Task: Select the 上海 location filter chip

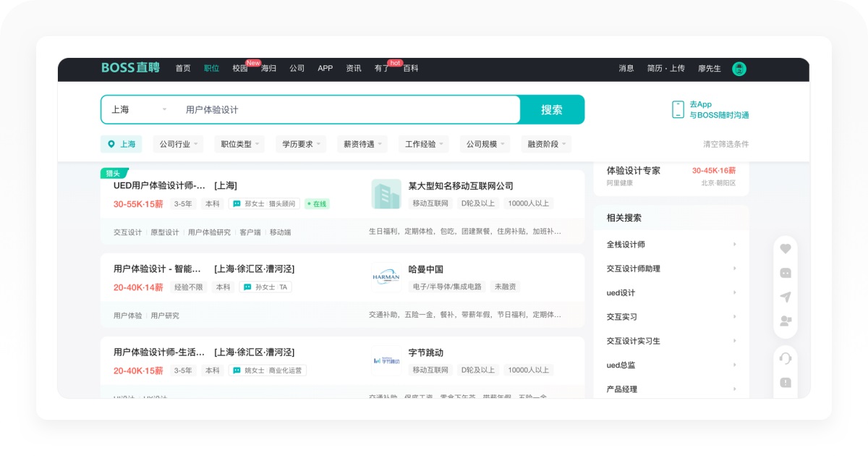Action: point(121,144)
